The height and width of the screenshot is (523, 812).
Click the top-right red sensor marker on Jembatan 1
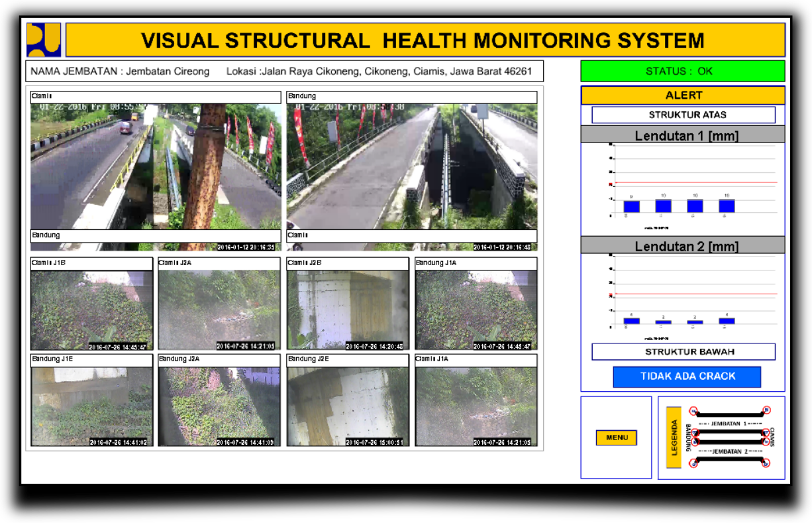click(x=766, y=411)
